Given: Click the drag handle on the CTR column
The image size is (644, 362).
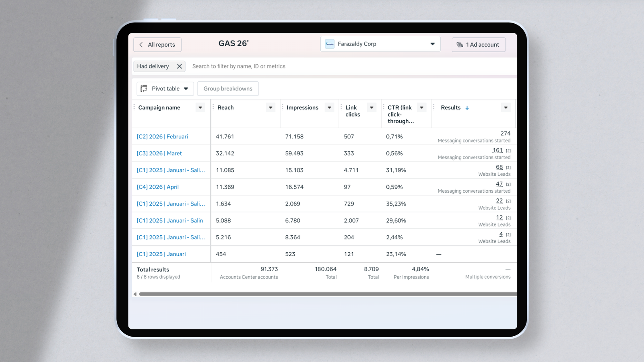Looking at the screenshot, I should 384,107.
